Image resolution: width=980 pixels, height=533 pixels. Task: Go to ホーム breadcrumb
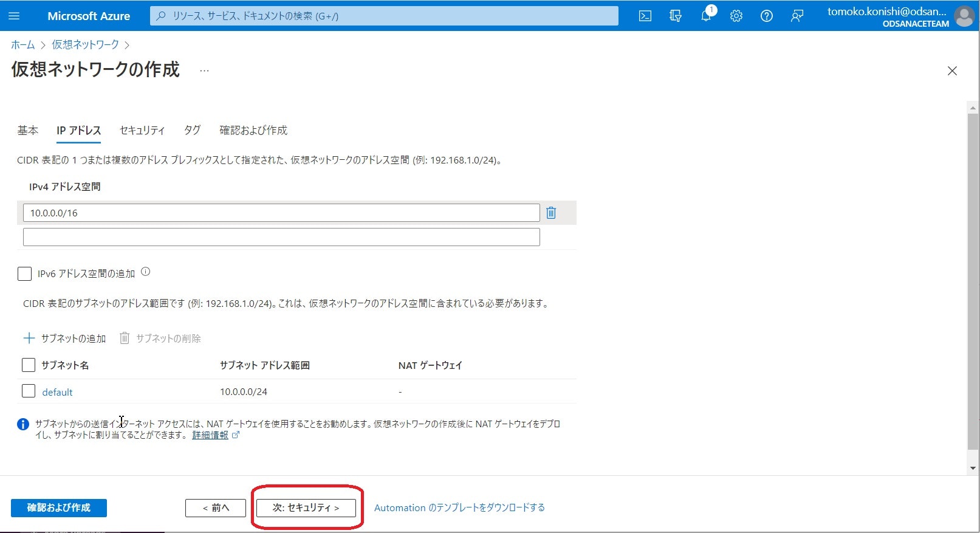click(x=23, y=44)
